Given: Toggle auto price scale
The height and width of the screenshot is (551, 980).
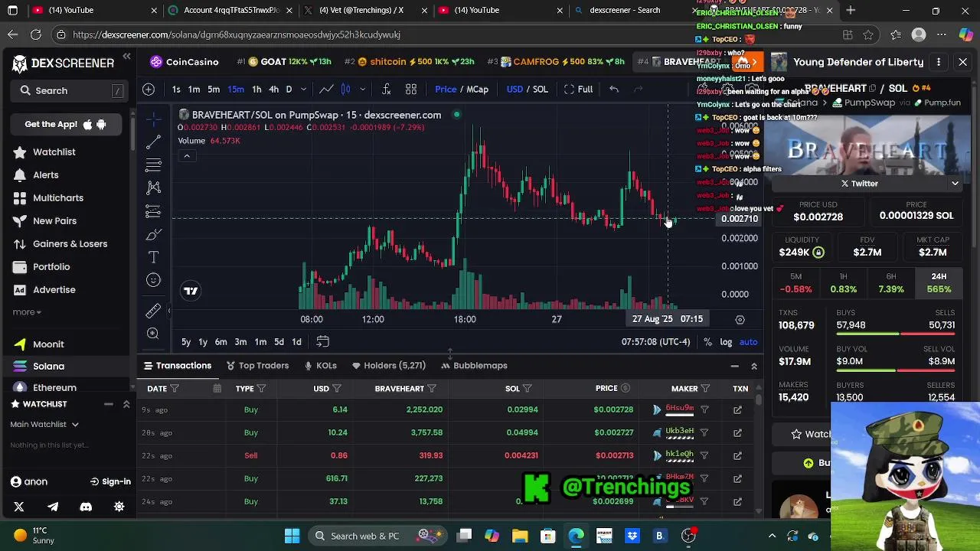Looking at the screenshot, I should click(748, 342).
